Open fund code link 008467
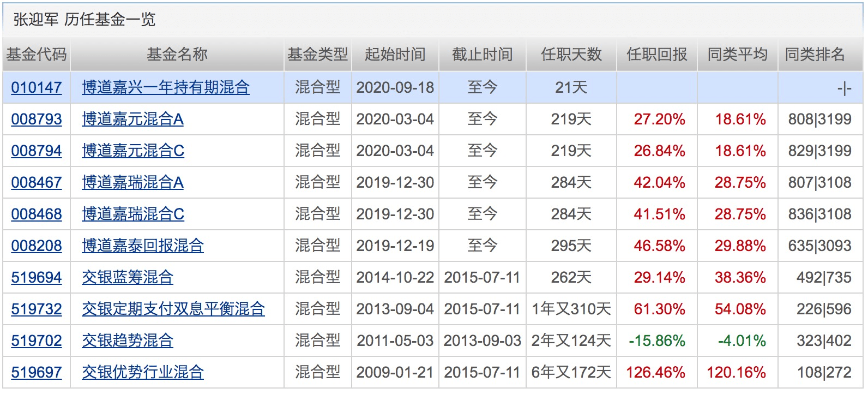The height and width of the screenshot is (394, 868). click(x=37, y=182)
